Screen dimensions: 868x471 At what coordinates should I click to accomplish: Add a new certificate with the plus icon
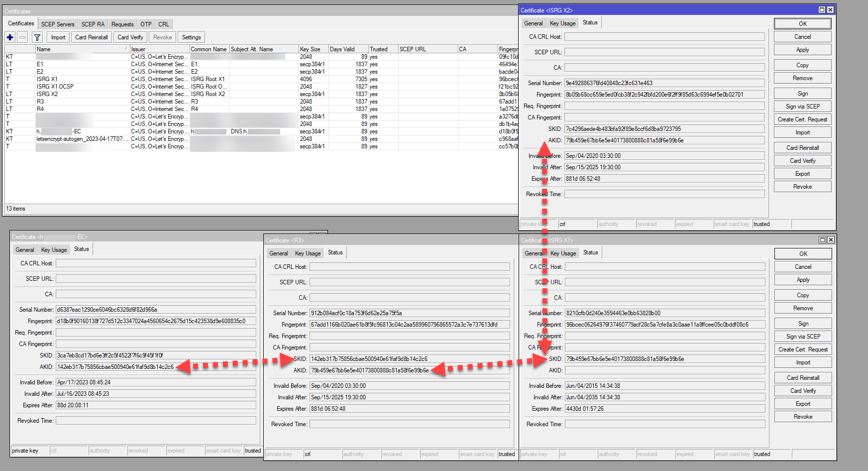[x=10, y=37]
